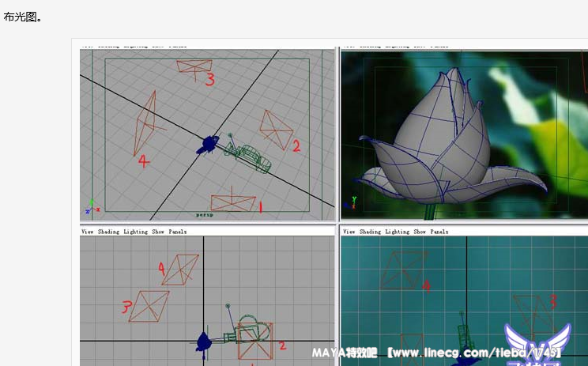Select light 3 in the perspective viewport
The height and width of the screenshot is (366, 588).
[194, 66]
